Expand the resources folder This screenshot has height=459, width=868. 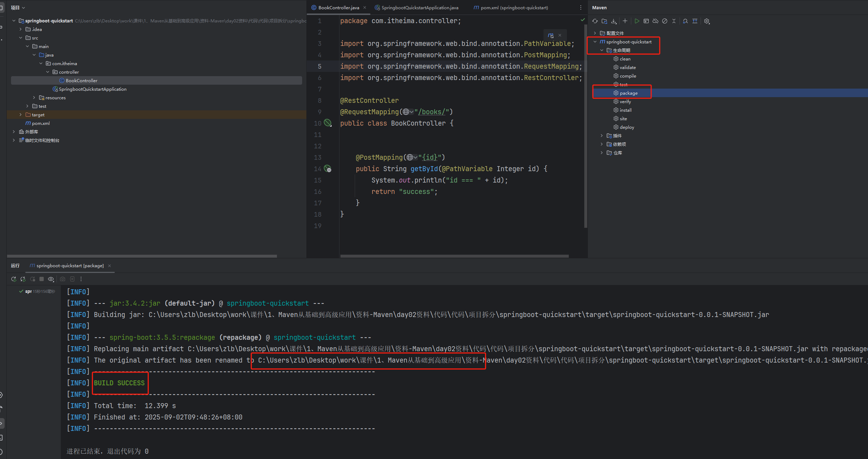[x=34, y=97]
